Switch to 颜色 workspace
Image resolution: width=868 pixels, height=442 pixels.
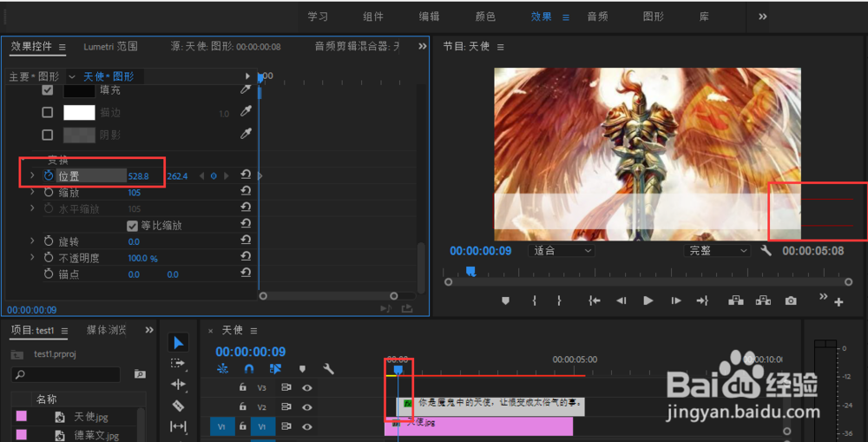485,16
